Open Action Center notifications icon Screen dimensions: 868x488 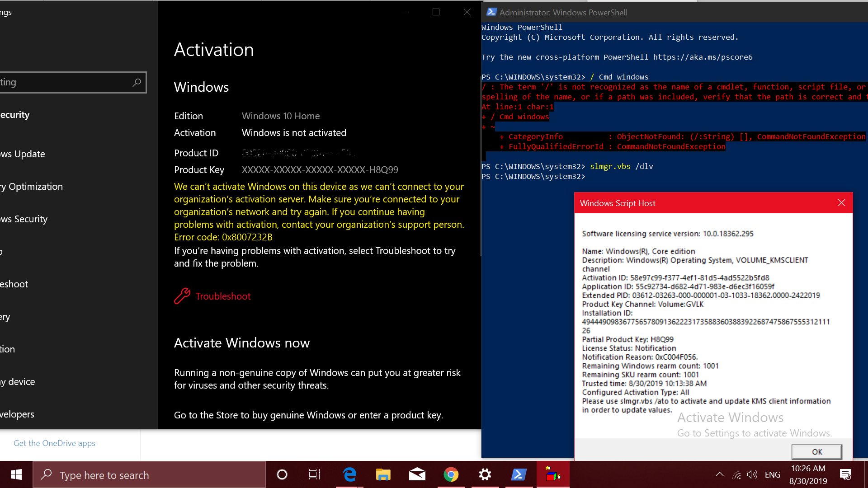[x=845, y=474]
